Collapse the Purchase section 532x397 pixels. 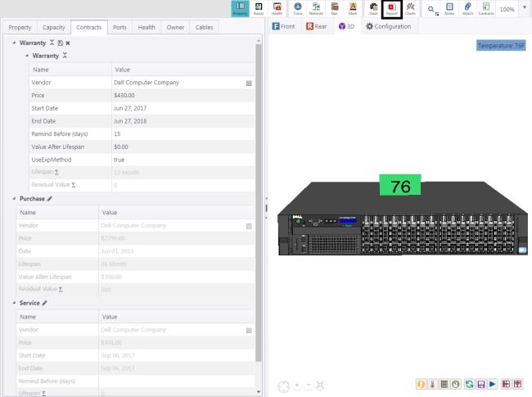tap(16, 199)
